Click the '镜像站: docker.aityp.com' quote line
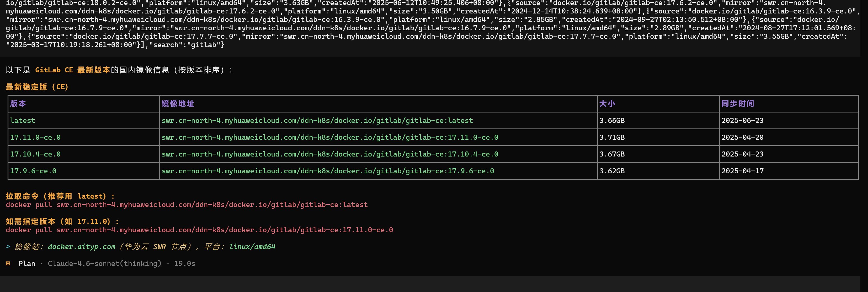Screen dimensions: 868x292 click(x=141, y=247)
